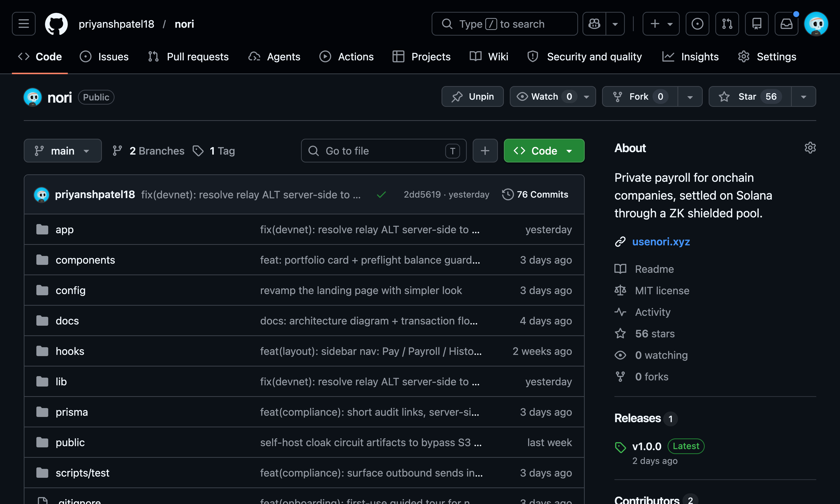Open notifications inbox icon
The image size is (840, 504).
pos(786,24)
